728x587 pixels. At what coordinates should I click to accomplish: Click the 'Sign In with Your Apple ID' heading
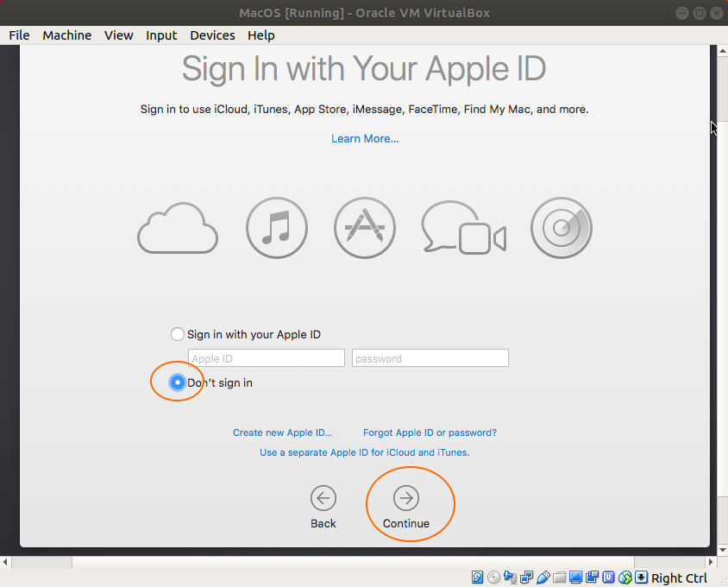click(364, 69)
